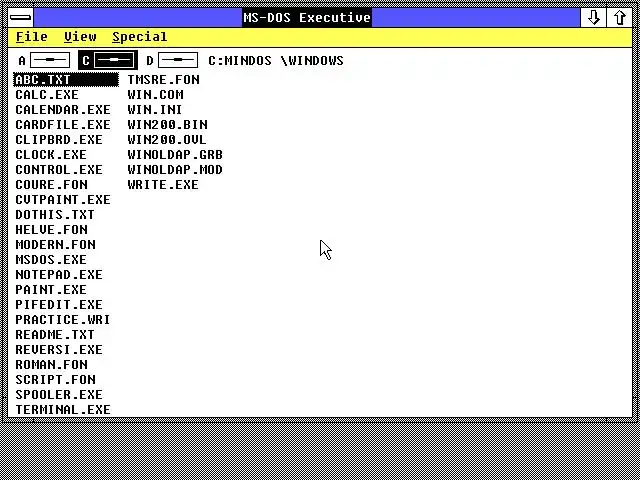640x480 pixels.
Task: Select WIN.COM
Action: point(156,95)
